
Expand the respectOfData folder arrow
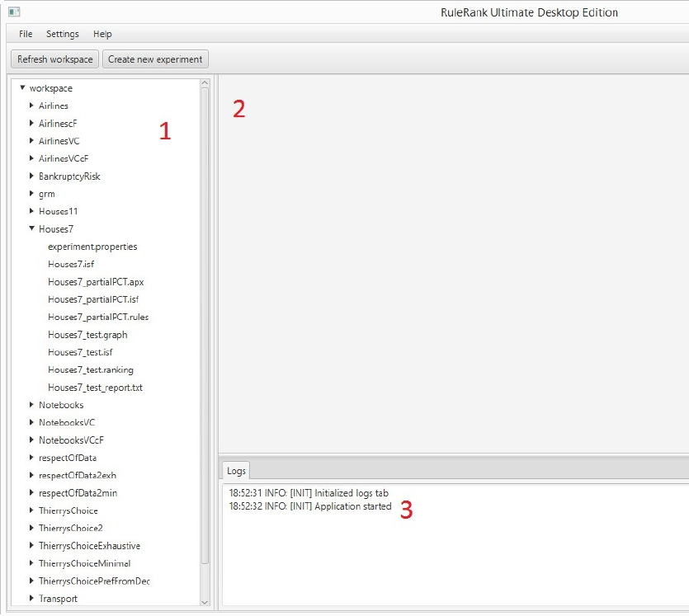pyautogui.click(x=31, y=458)
